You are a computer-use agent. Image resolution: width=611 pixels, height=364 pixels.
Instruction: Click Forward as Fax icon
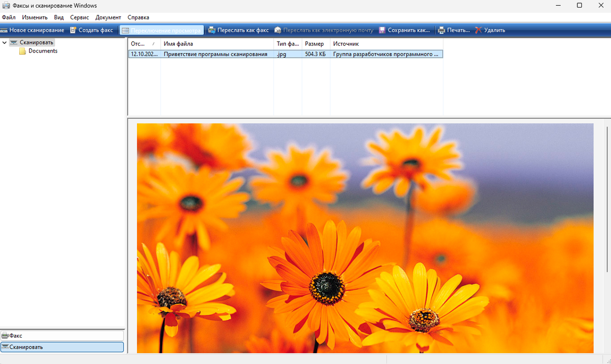[211, 30]
